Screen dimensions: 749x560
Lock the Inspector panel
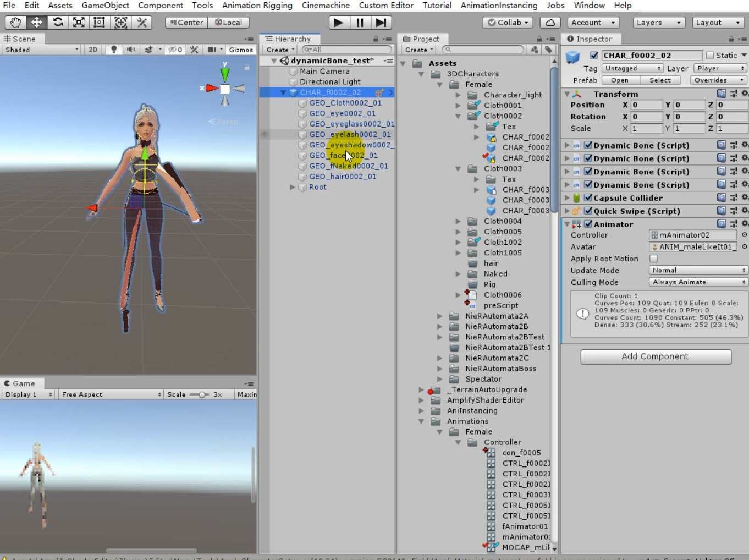[731, 39]
